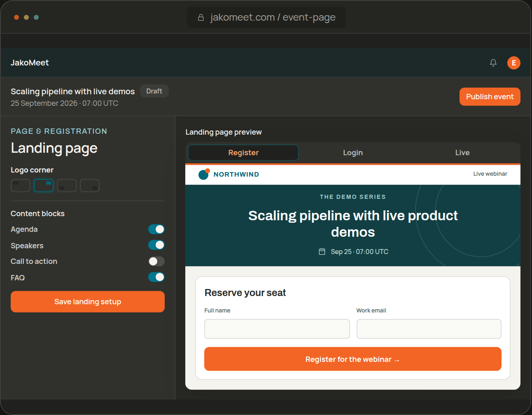Open the notifications bell
Screen dimensions: 532x415
pos(493,63)
